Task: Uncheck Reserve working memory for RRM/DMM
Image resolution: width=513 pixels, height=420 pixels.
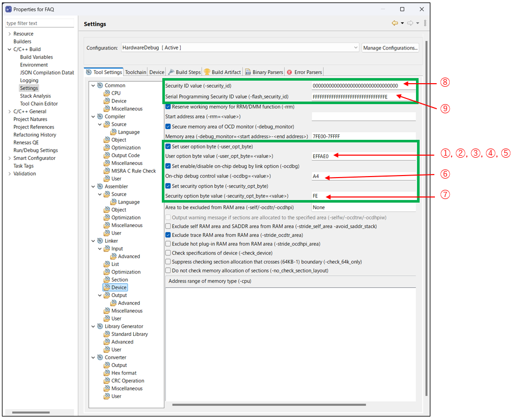Action: pyautogui.click(x=168, y=107)
